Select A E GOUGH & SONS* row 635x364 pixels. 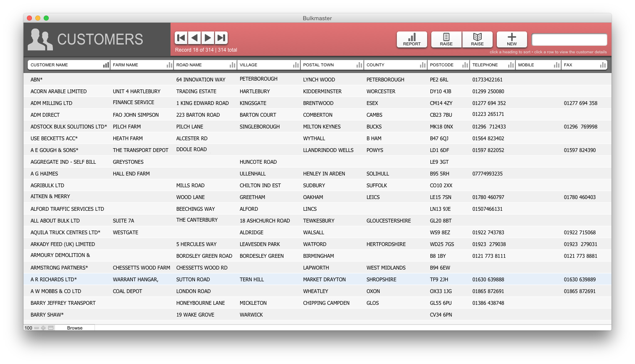[317, 150]
